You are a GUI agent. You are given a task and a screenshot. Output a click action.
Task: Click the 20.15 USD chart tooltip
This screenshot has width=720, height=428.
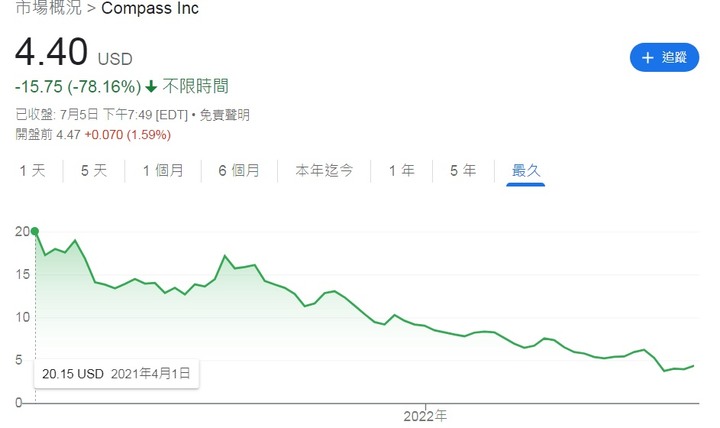(x=117, y=375)
